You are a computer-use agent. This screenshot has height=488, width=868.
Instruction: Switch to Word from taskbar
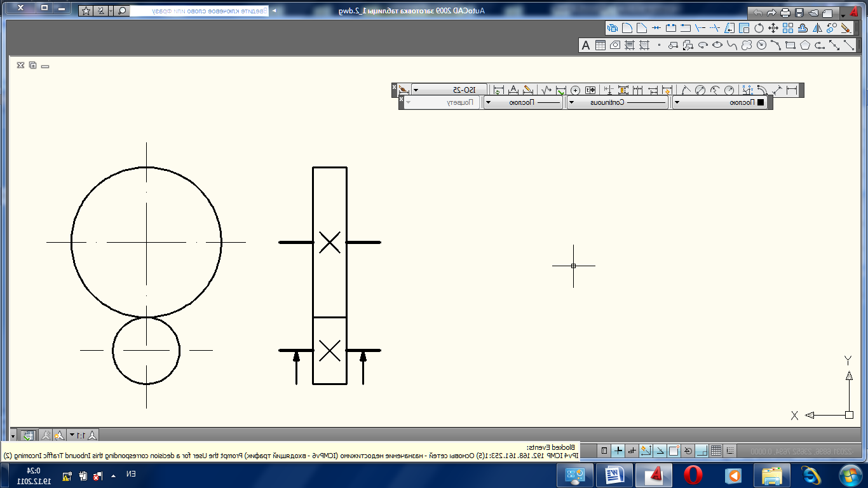tap(614, 475)
